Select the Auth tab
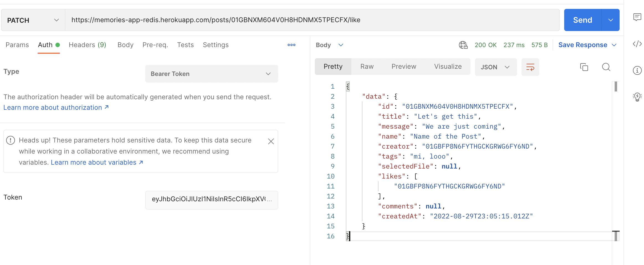The height and width of the screenshot is (265, 644). [49, 45]
